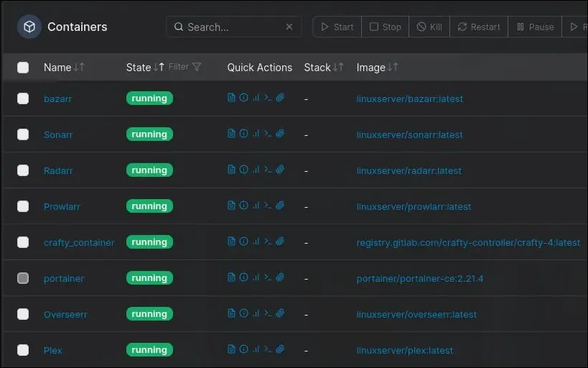Screen dimensions: 588x368
Task: Attach to the Prowlarr container
Action: click(x=280, y=206)
